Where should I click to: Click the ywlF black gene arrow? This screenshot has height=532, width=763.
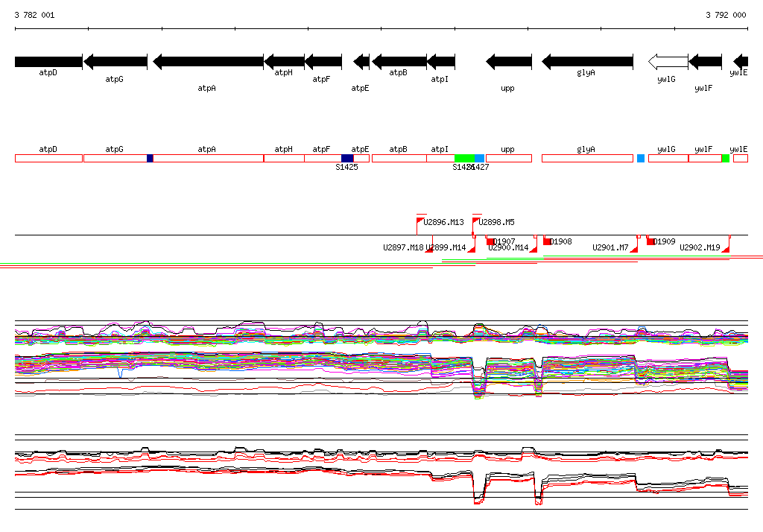click(705, 62)
